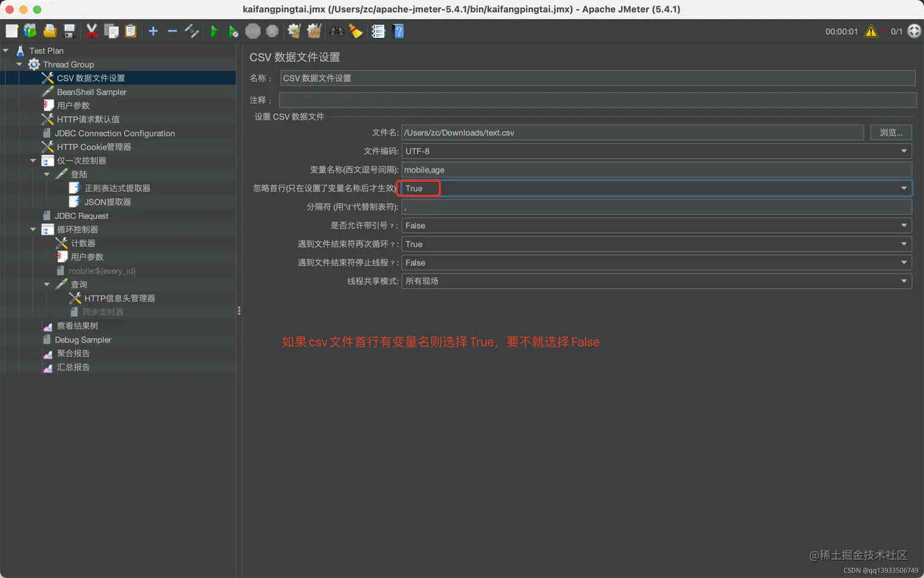Screen dimensions: 924x578
Task: Click the Toggle enable/disable element icon
Action: pyautogui.click(x=192, y=31)
